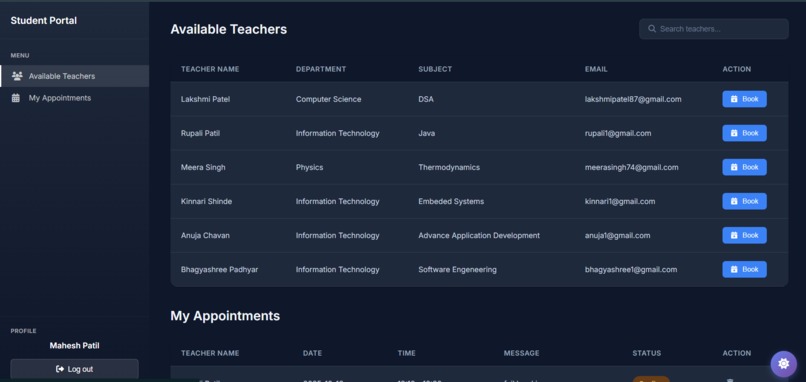
Task: Click the My Appointments section heading
Action: [225, 316]
